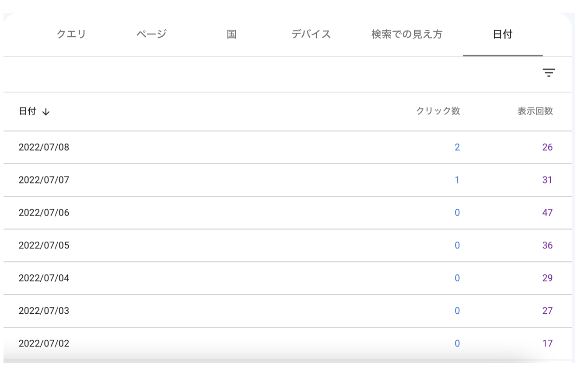The width and height of the screenshot is (588, 374).
Task: Click clicks value 0 for 2022/07/02
Action: click(x=457, y=343)
